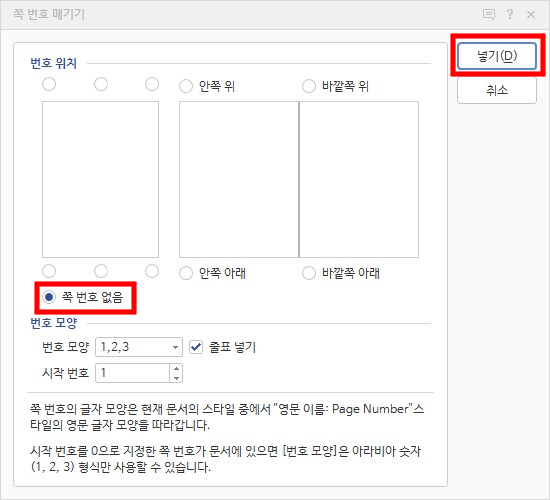The image size is (550, 500).
Task: Click the right facing-page preview thumbnail
Action: click(359, 179)
